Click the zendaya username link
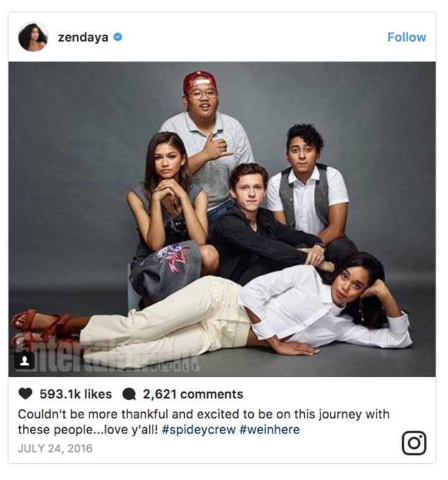448x480 pixels. tap(83, 37)
